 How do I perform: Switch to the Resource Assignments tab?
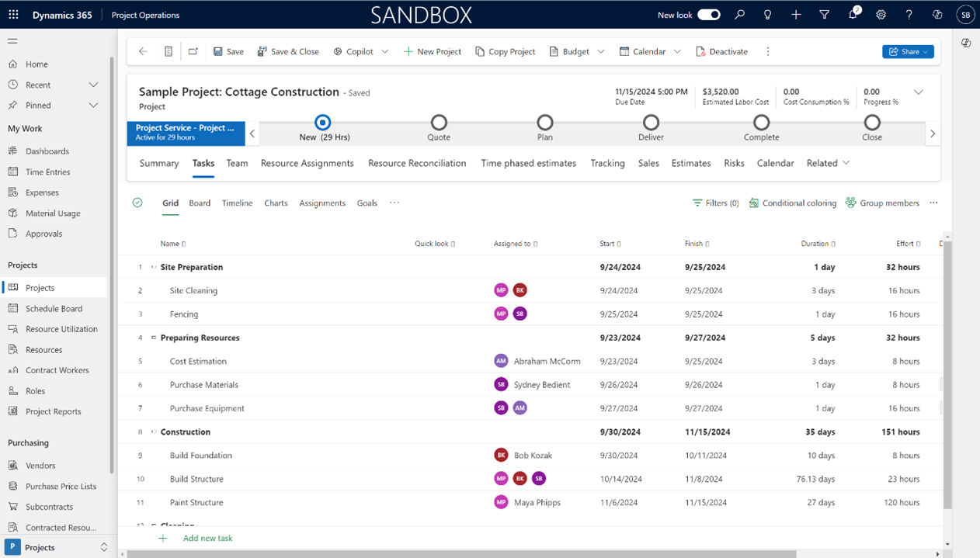pos(308,163)
